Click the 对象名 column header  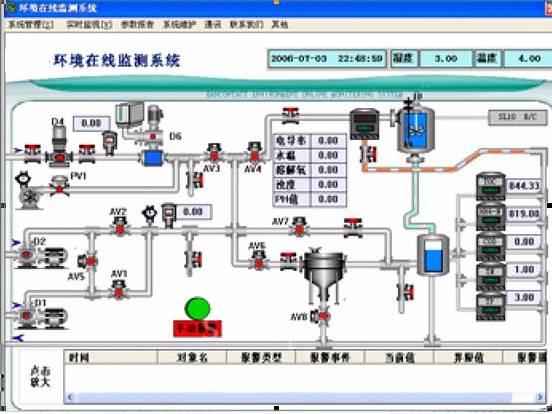(193, 358)
